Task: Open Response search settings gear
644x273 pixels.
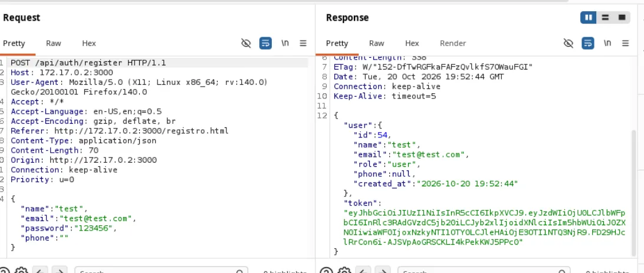Action: point(344,270)
